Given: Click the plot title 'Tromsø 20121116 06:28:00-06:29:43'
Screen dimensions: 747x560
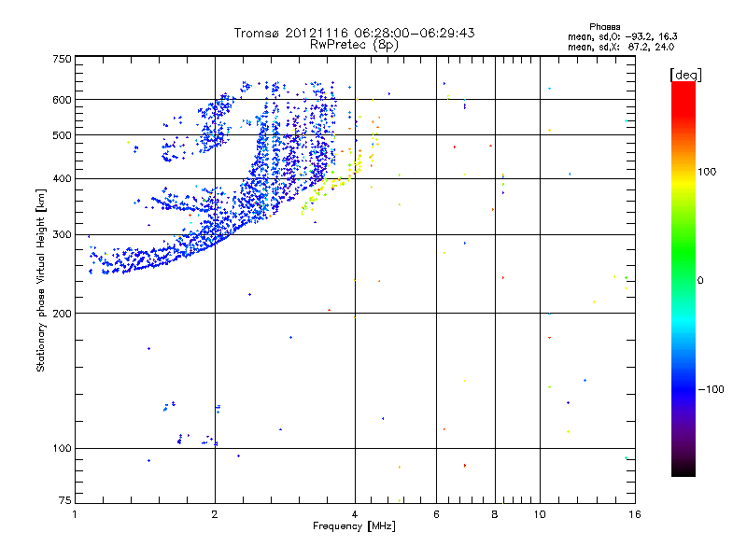Looking at the screenshot, I should coord(354,33).
